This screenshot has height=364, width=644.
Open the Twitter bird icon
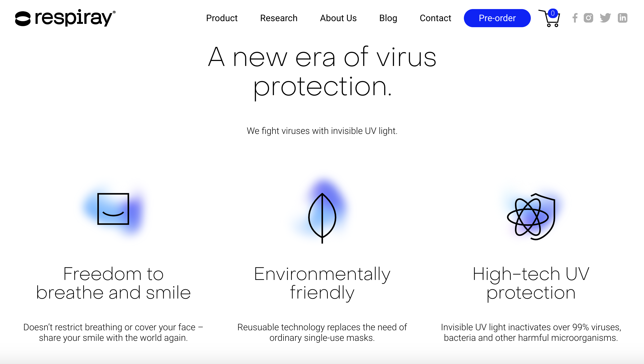pos(605,18)
